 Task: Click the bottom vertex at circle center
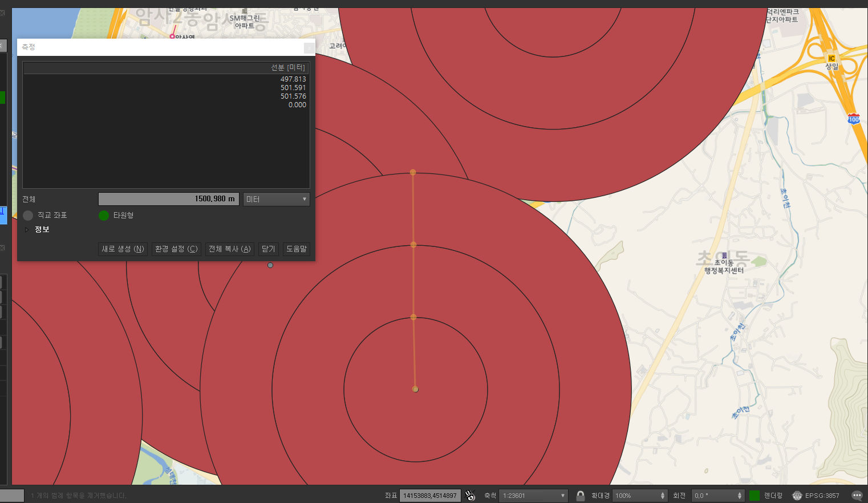(x=415, y=389)
